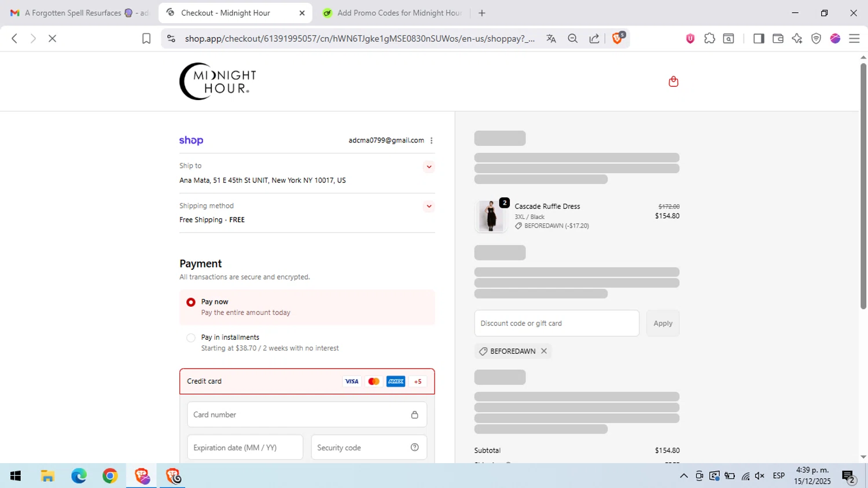Open the uBlock extension icon

point(690,38)
